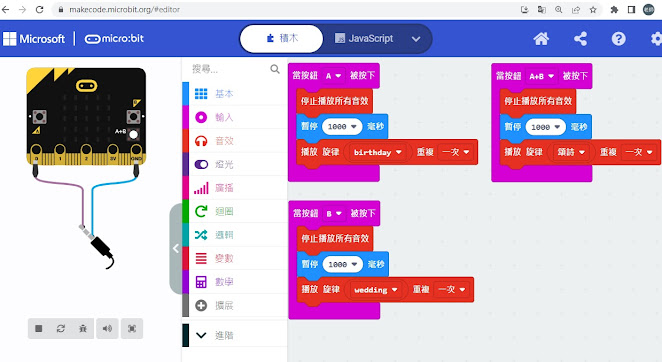This screenshot has height=362, width=662.
Task: Select stop all sounds block under button B
Action: click(335, 238)
